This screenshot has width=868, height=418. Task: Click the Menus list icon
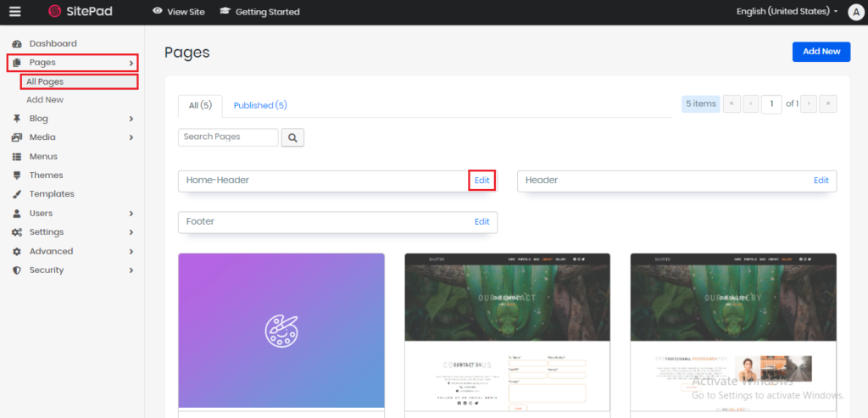17,157
